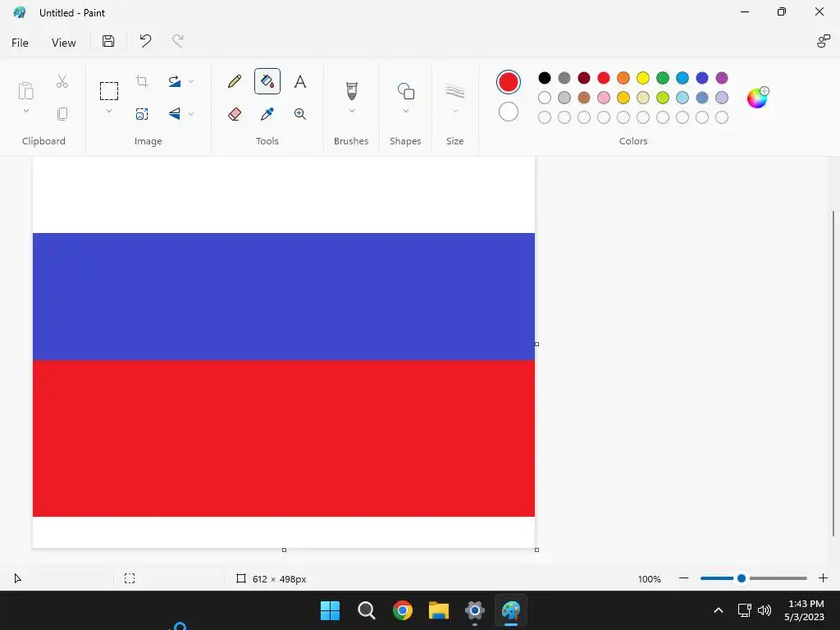840x630 pixels.
Task: Click the Crop icon
Action: (x=142, y=81)
